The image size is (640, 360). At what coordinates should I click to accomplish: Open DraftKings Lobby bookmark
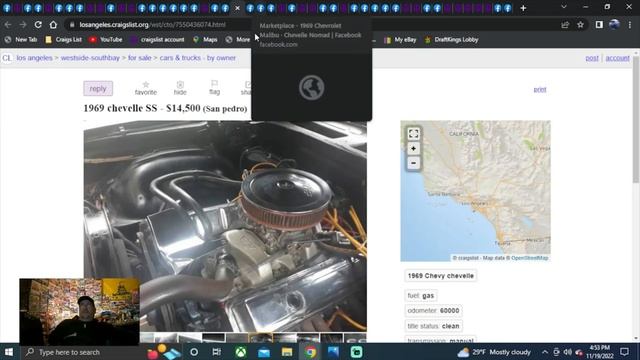pos(451,40)
